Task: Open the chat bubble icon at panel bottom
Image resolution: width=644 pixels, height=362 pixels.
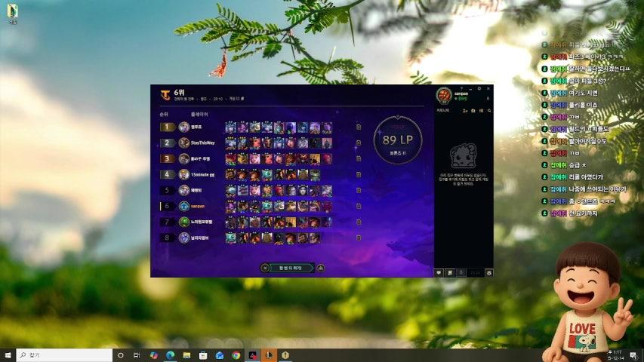Action: 440,271
